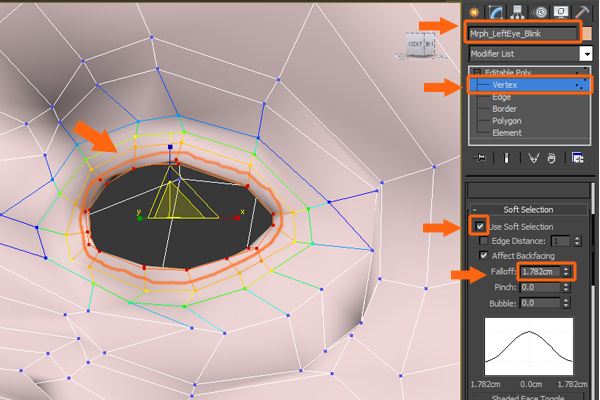Open the Utilities hammer tab
Image resolution: width=600 pixels, height=400 pixels.
click(x=582, y=12)
